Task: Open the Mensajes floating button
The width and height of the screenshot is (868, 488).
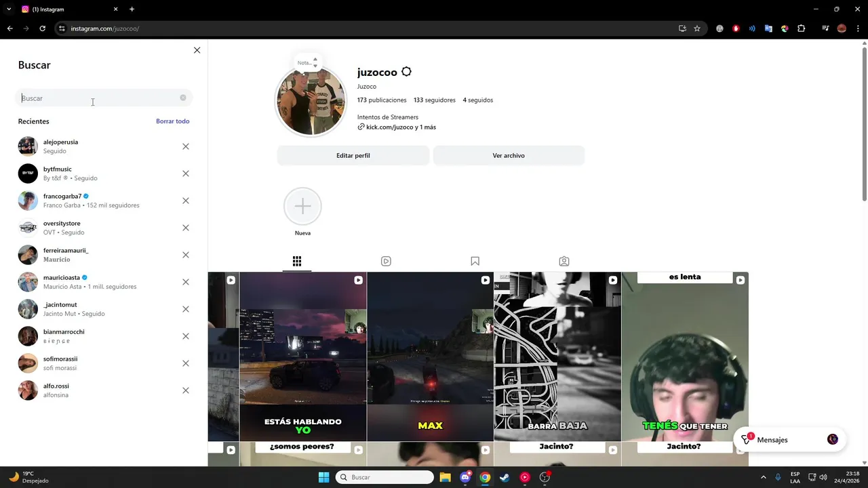Action: coord(789,440)
